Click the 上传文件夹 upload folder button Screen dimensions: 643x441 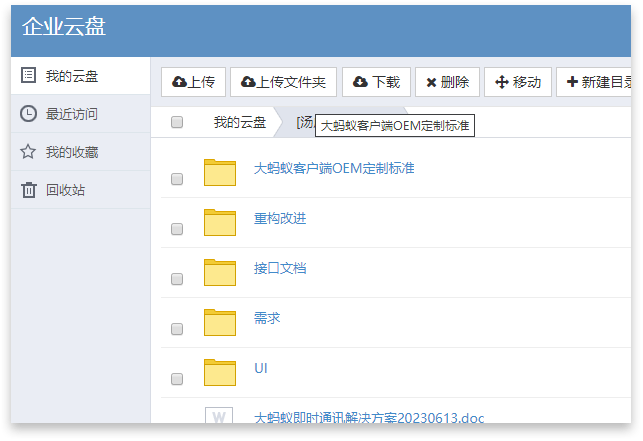pyautogui.click(x=283, y=82)
